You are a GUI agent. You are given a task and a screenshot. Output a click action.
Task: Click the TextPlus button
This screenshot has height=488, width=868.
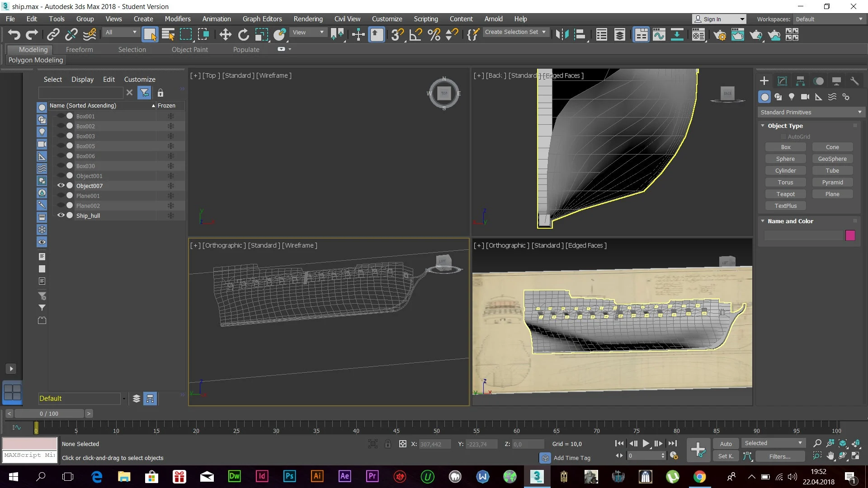tap(785, 206)
